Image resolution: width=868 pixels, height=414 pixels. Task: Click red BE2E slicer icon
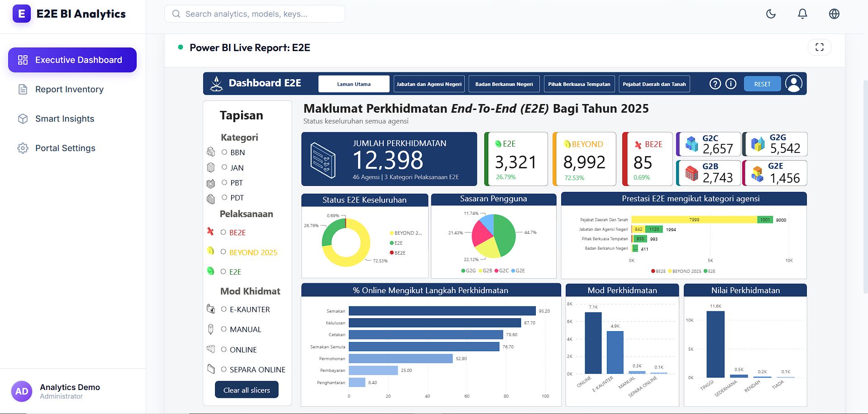pyautogui.click(x=210, y=231)
